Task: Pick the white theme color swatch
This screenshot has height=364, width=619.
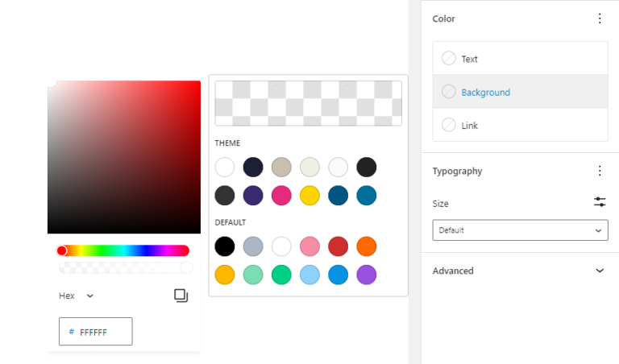Action: point(225,168)
